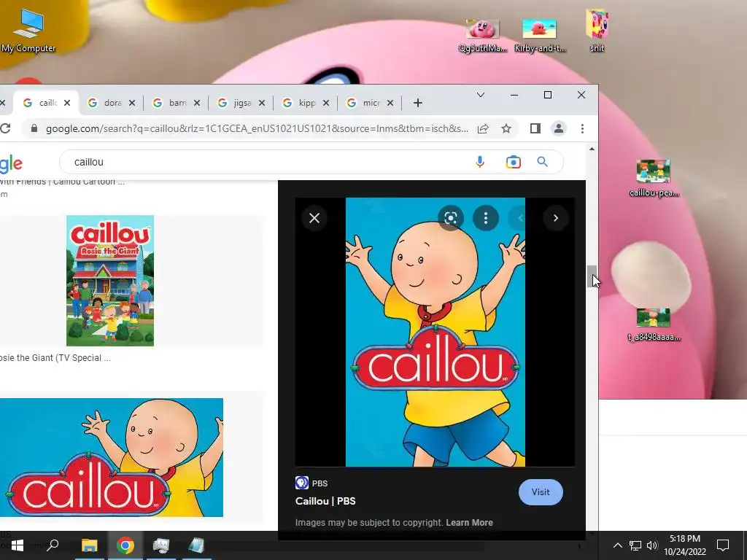This screenshot has height=560, width=747.
Task: Search by image camera icon
Action: click(x=513, y=162)
